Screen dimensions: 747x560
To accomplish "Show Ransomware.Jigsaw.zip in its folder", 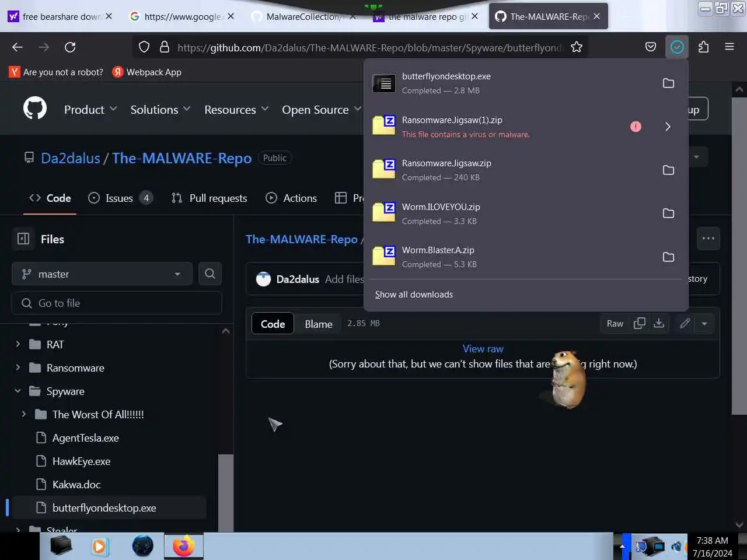I will coord(668,170).
